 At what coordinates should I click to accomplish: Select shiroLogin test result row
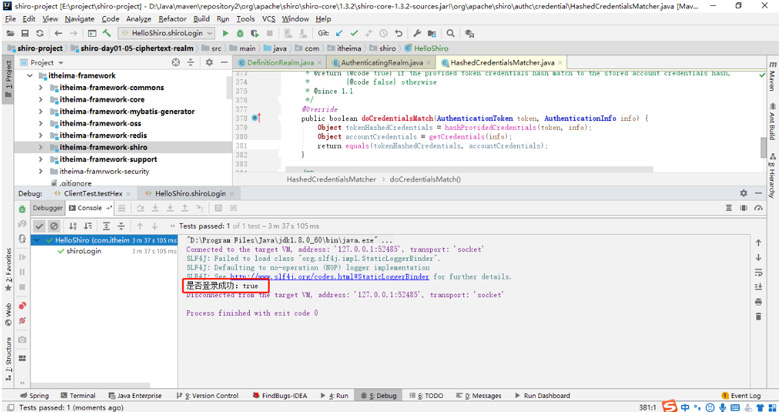tap(103, 251)
